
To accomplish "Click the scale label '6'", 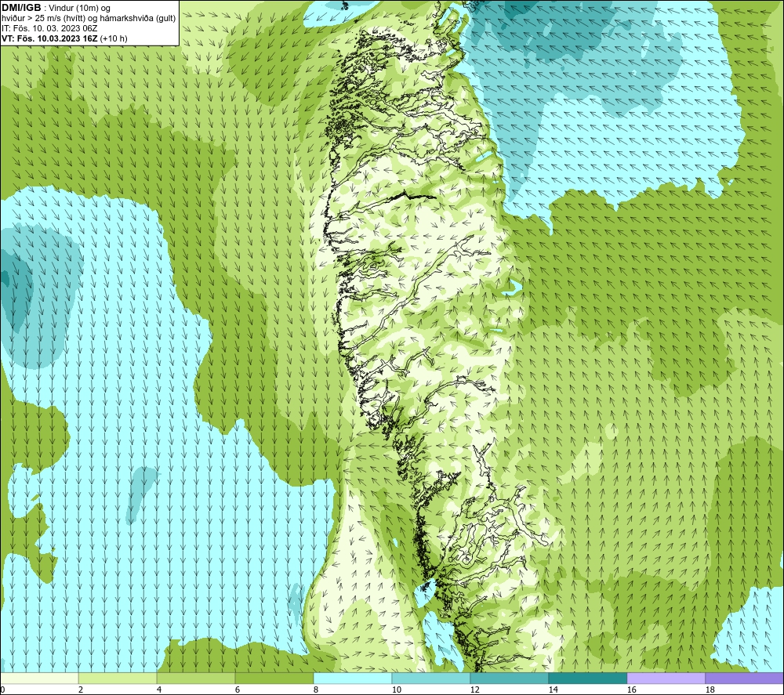I will click(237, 690).
